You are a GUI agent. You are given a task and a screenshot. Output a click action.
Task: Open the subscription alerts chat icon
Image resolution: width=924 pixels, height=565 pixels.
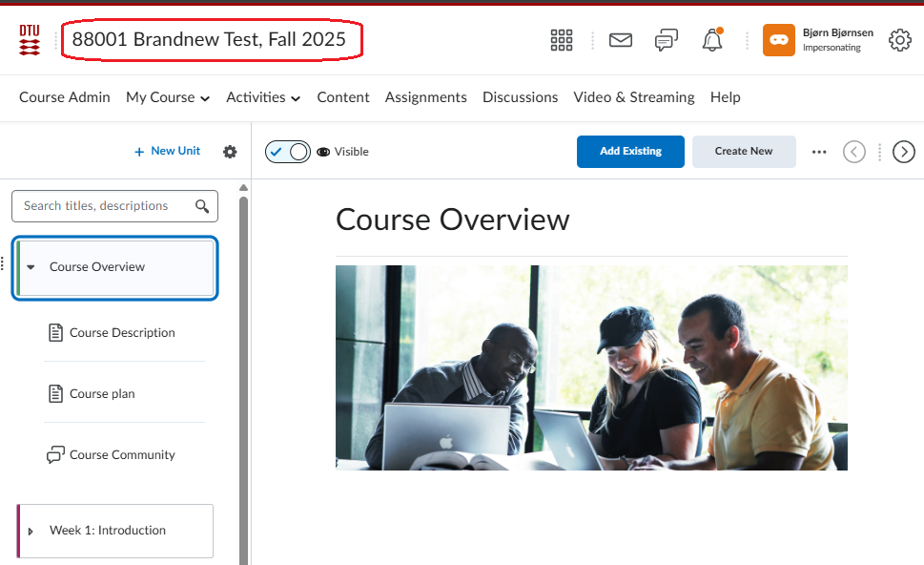(667, 40)
